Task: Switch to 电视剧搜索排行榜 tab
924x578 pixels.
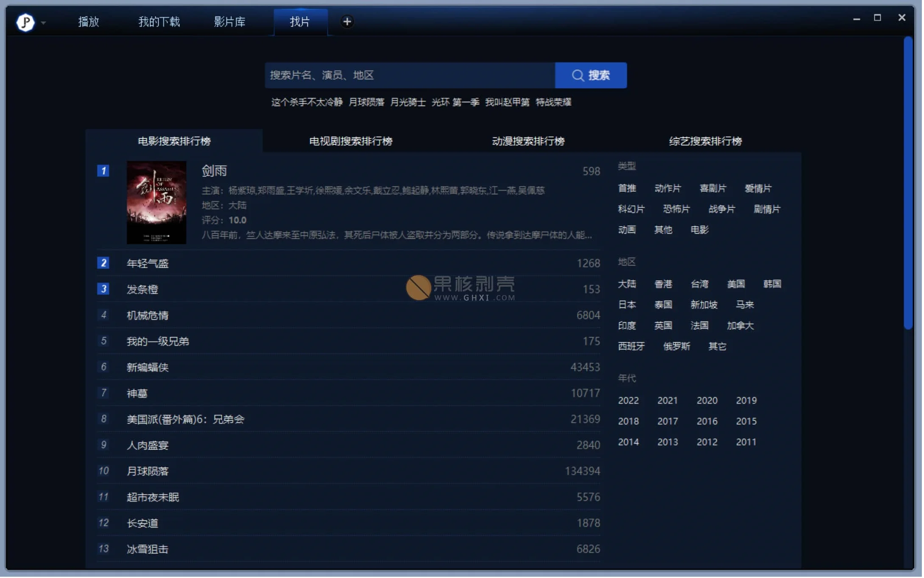Action: click(351, 141)
